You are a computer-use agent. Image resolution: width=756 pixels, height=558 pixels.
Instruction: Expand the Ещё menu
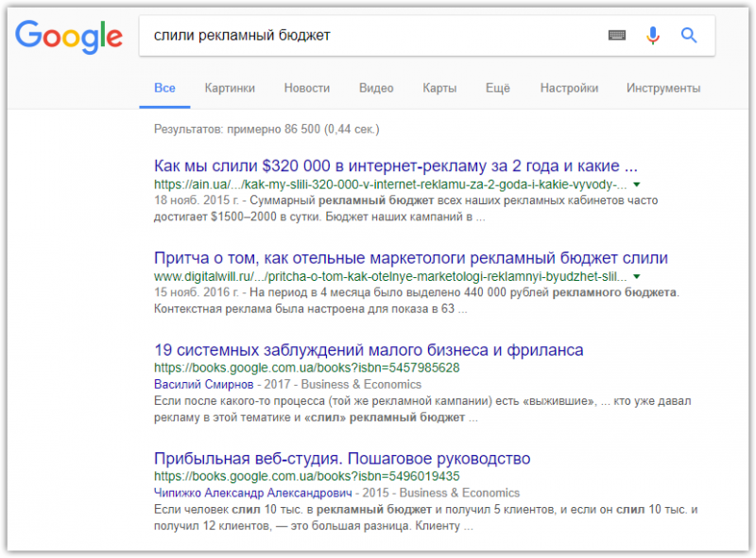498,88
